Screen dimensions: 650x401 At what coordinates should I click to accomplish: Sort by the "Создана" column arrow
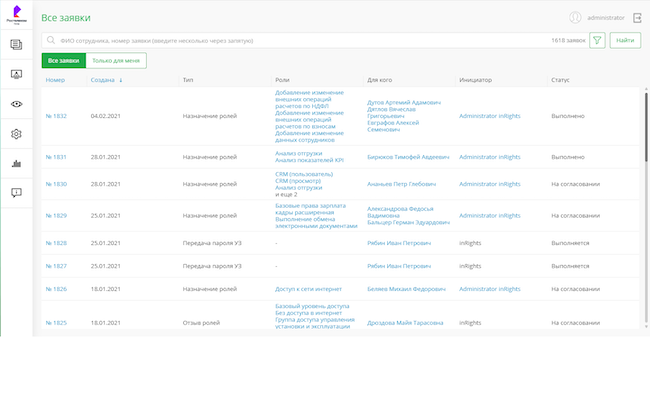121,79
